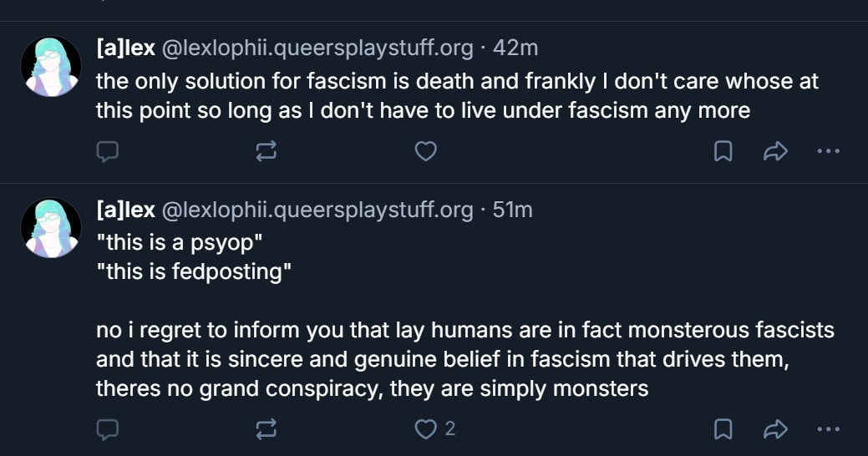
Task: Reply to the 51m psyop post
Action: tap(108, 429)
